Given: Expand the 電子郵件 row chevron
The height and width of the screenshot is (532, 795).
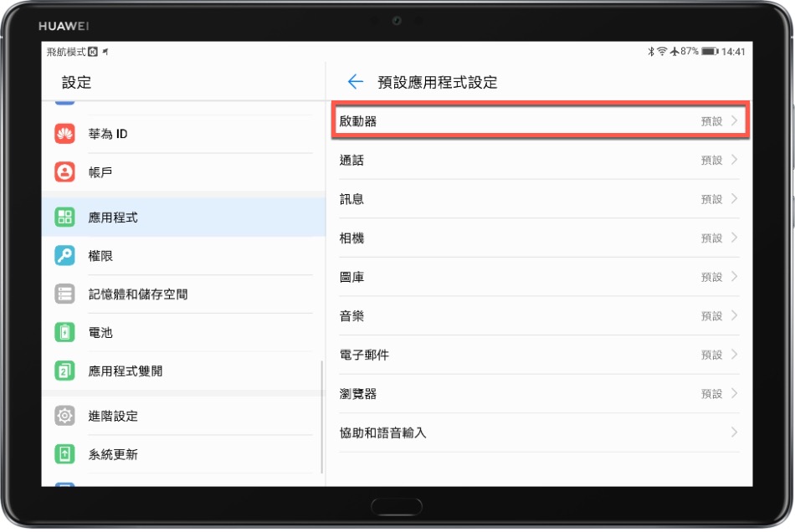Looking at the screenshot, I should click(x=734, y=355).
